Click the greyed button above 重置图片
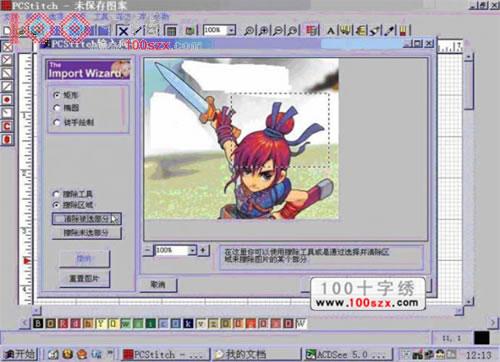This screenshot has height=362, width=500. click(x=84, y=259)
